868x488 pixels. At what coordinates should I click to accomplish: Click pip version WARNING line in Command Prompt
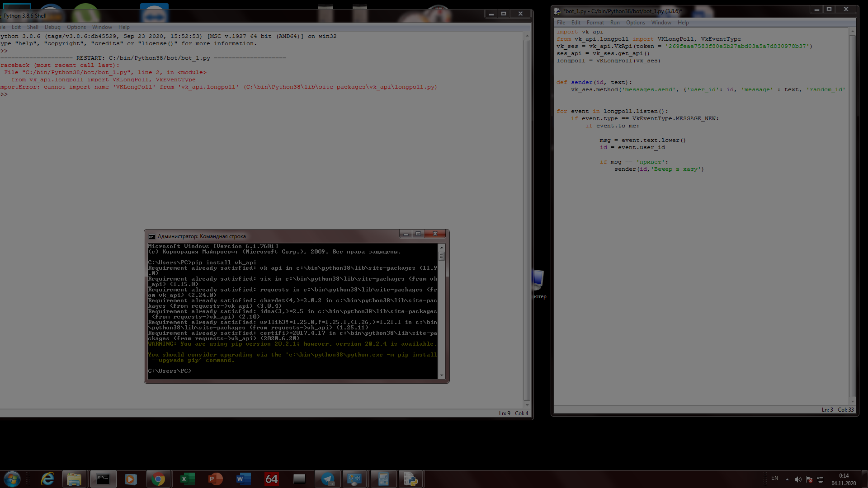[x=292, y=344]
